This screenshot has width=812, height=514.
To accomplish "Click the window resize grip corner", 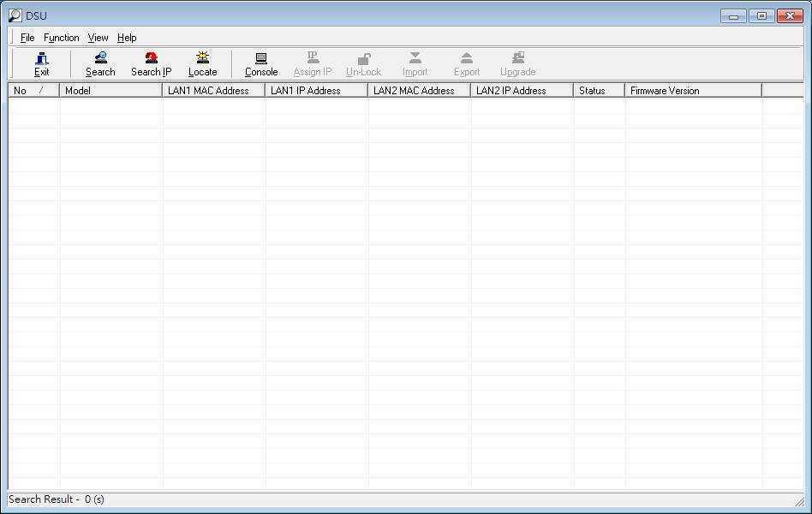I will (799, 500).
